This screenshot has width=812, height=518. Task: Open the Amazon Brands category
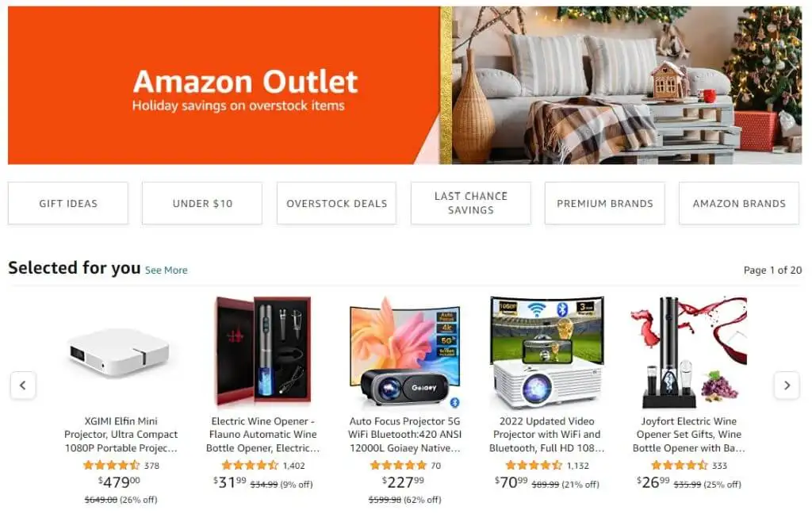click(x=739, y=204)
